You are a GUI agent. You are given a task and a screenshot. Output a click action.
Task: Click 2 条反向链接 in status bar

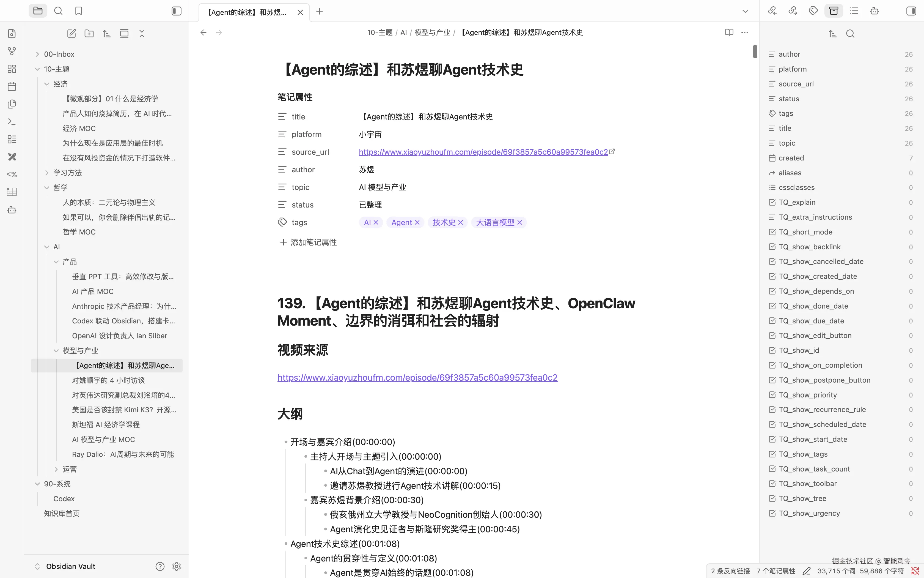730,571
